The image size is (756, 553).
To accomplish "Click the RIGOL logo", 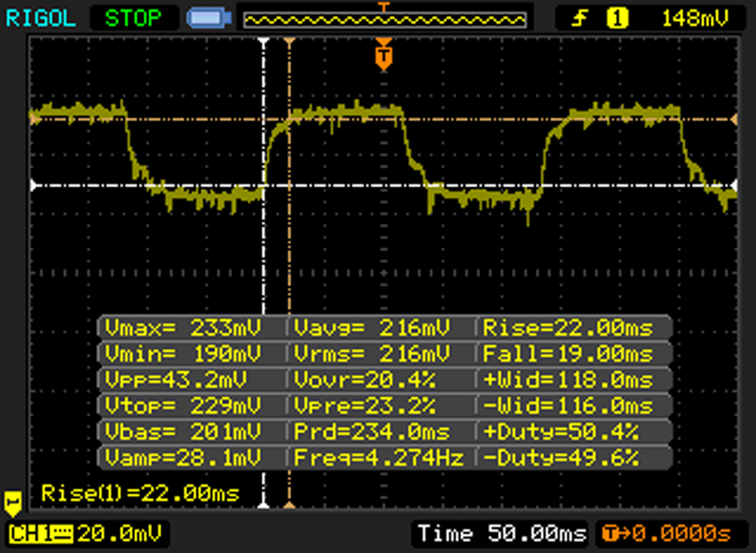I will (x=41, y=18).
